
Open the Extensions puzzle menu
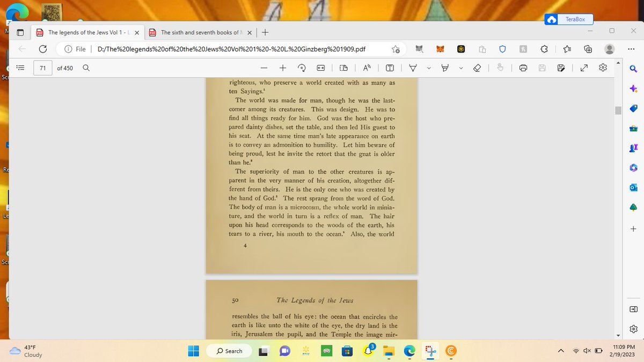(544, 49)
